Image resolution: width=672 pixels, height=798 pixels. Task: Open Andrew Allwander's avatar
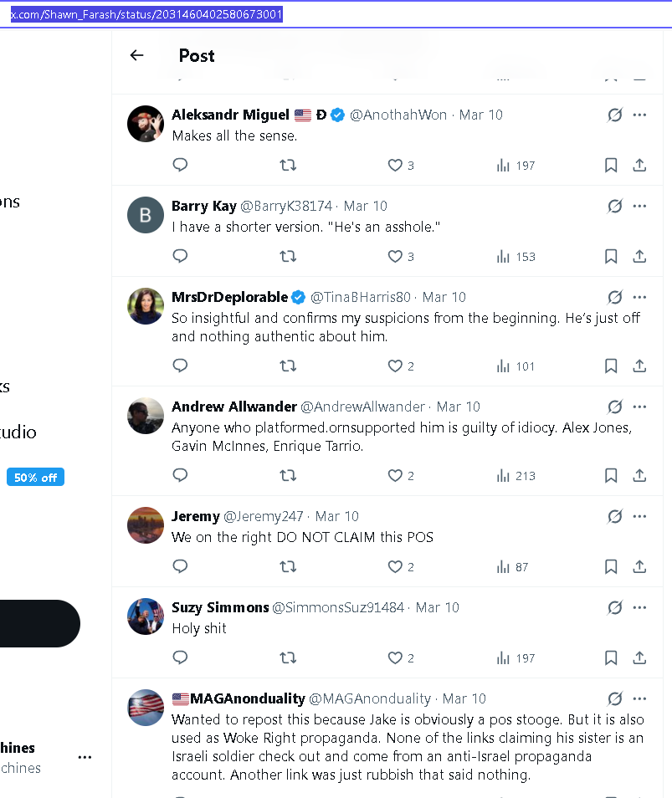coord(145,416)
